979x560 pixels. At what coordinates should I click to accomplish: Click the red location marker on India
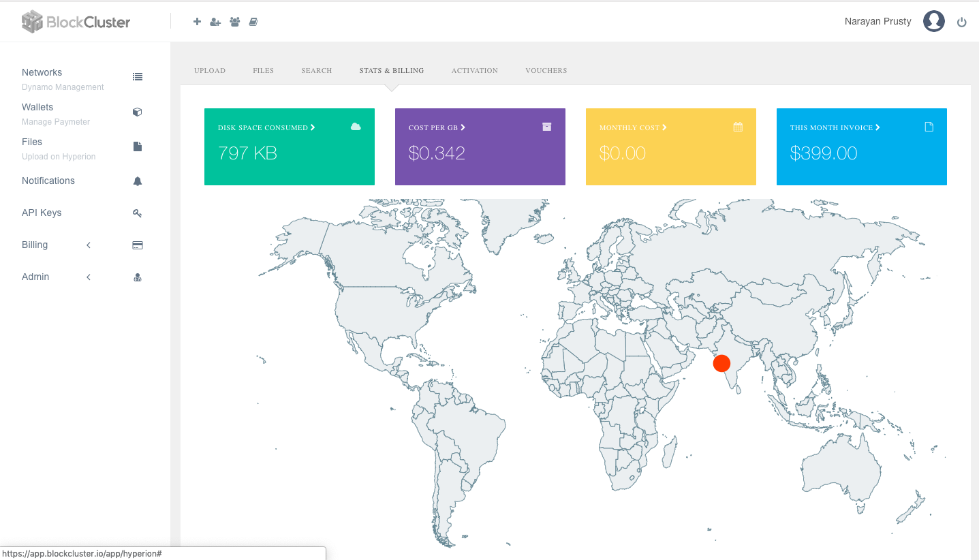[x=721, y=364]
